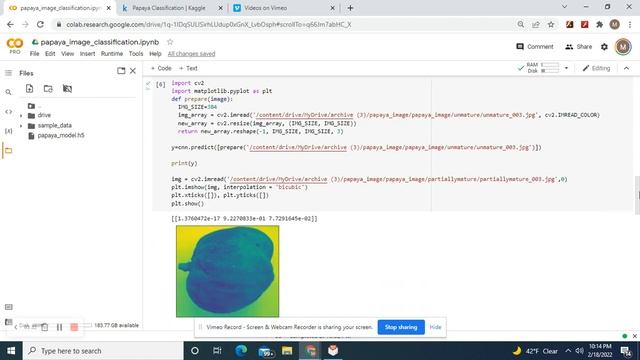Pause the Vimeo recording
The height and width of the screenshot is (360, 640).
pyautogui.click(x=59, y=327)
